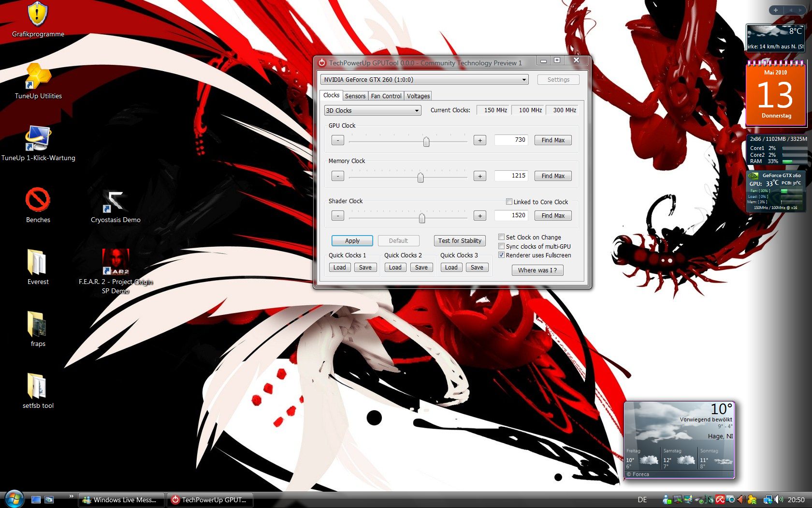The image size is (812, 508).
Task: Click the gear settings tray icon
Action: (731, 500)
